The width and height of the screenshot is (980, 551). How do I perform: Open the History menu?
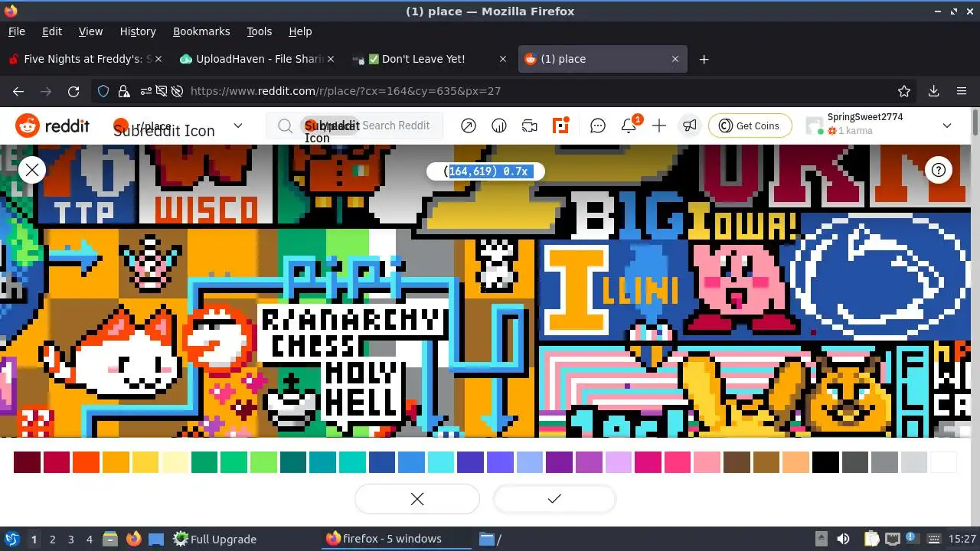[138, 31]
